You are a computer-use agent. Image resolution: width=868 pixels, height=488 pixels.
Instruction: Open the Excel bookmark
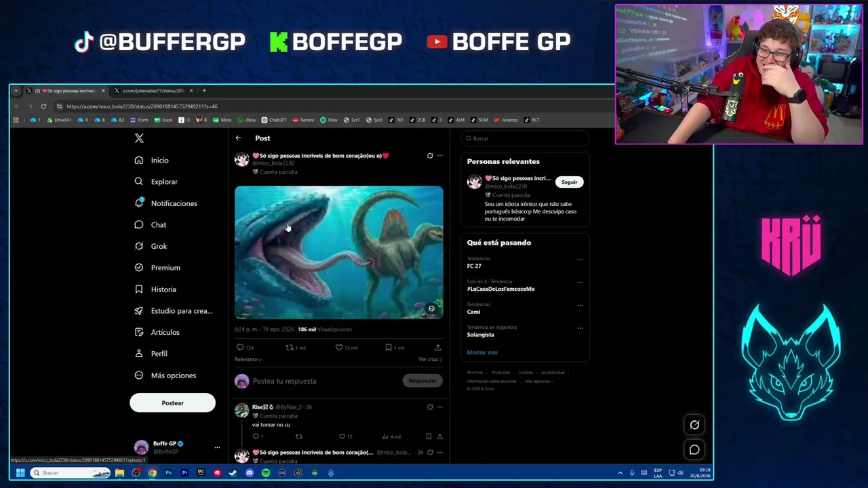[x=163, y=120]
